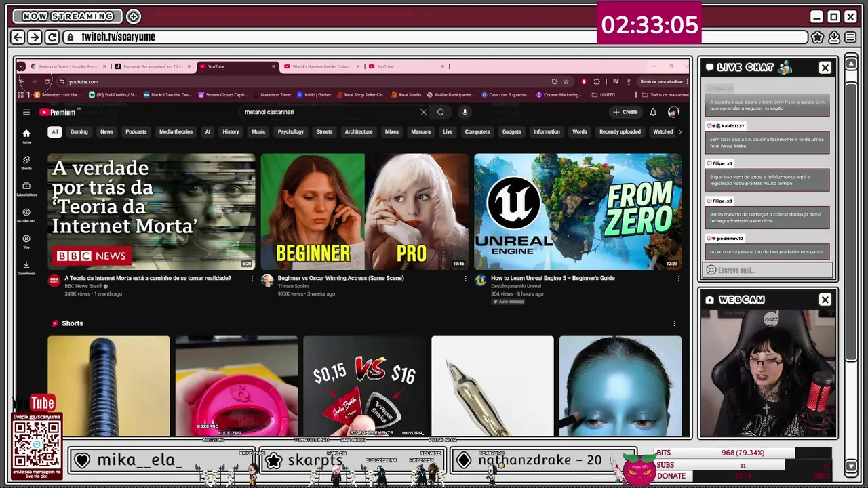Open options for Unreal Engine 5 video
The height and width of the screenshot is (488, 868).
point(678,279)
